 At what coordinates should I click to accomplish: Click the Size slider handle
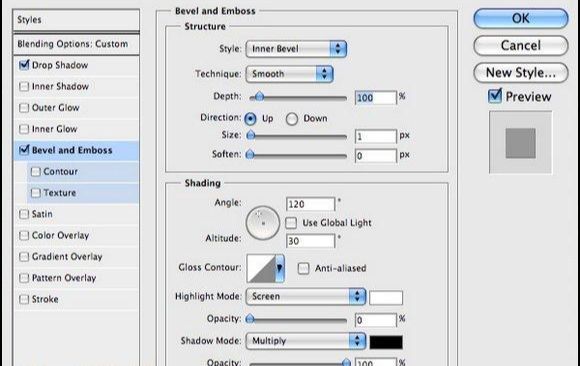[x=251, y=135]
